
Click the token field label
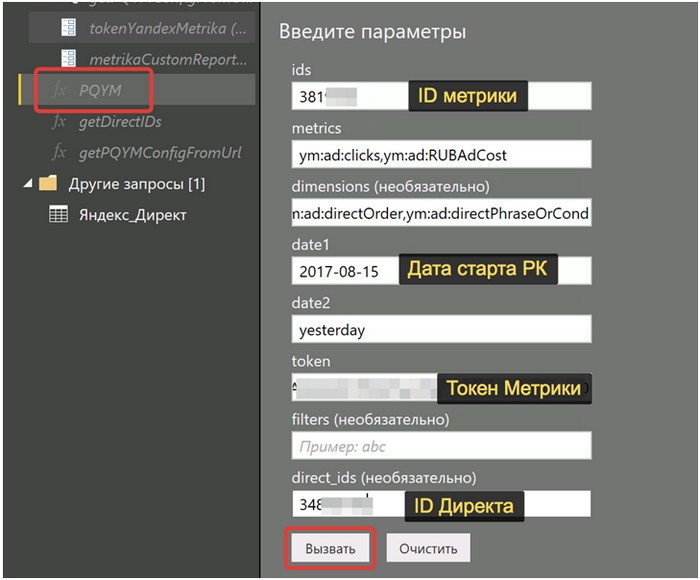click(x=311, y=361)
